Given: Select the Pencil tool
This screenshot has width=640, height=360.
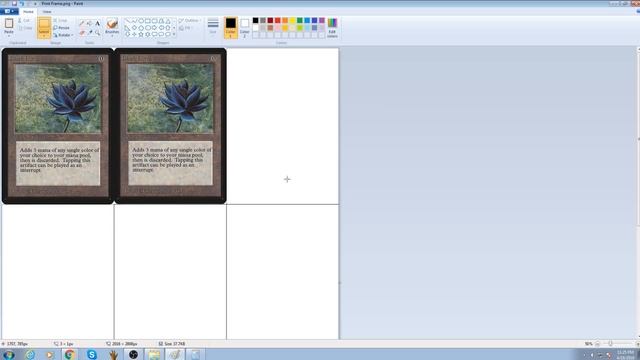Looking at the screenshot, I should (82, 24).
